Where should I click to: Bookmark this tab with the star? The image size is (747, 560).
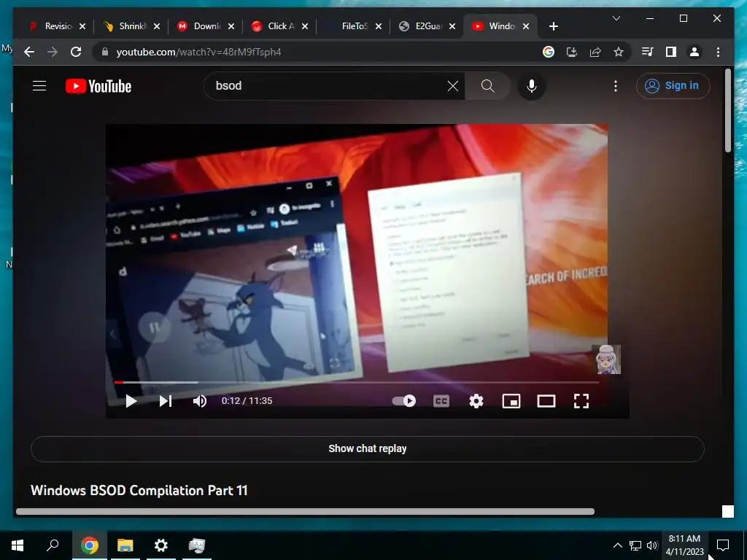(x=619, y=52)
